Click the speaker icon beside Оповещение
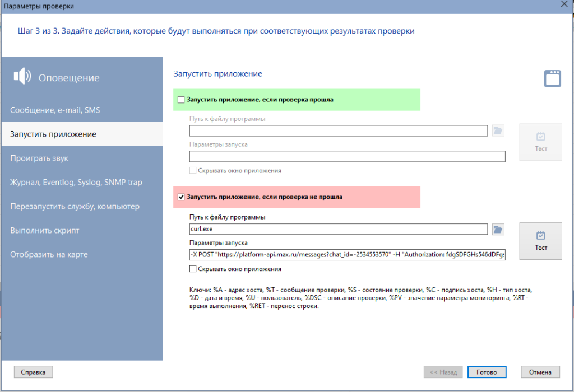The width and height of the screenshot is (574, 392). (22, 76)
